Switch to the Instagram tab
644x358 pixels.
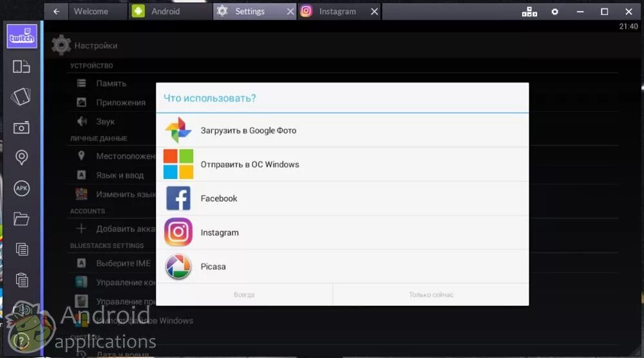click(337, 12)
